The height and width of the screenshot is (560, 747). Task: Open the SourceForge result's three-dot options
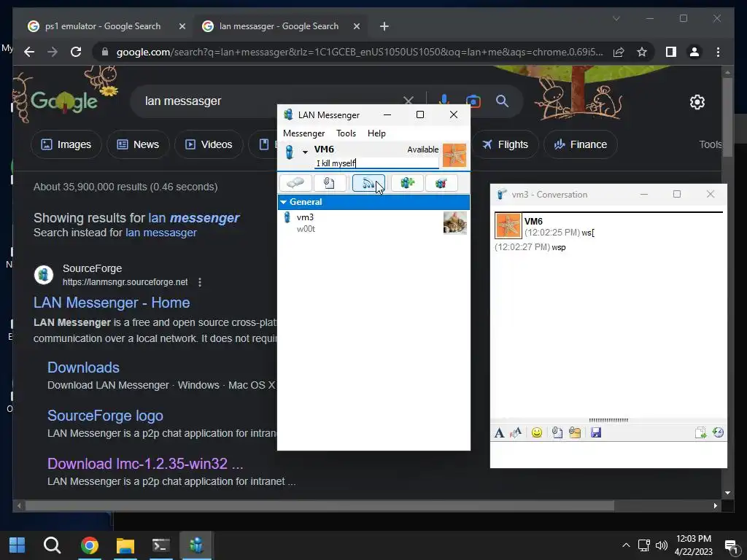[200, 282]
